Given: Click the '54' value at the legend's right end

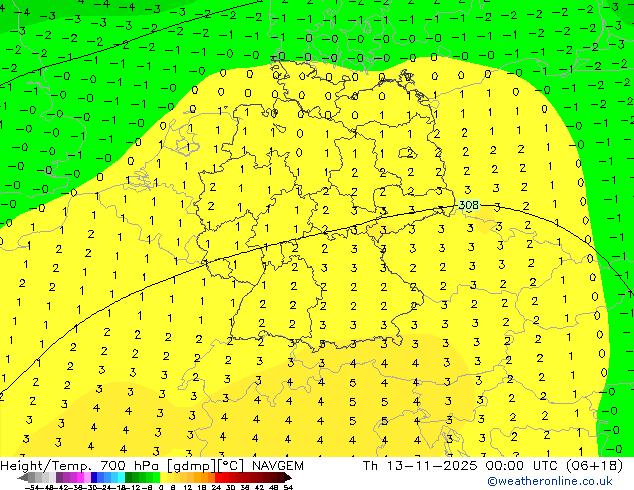Looking at the screenshot, I should tap(288, 487).
